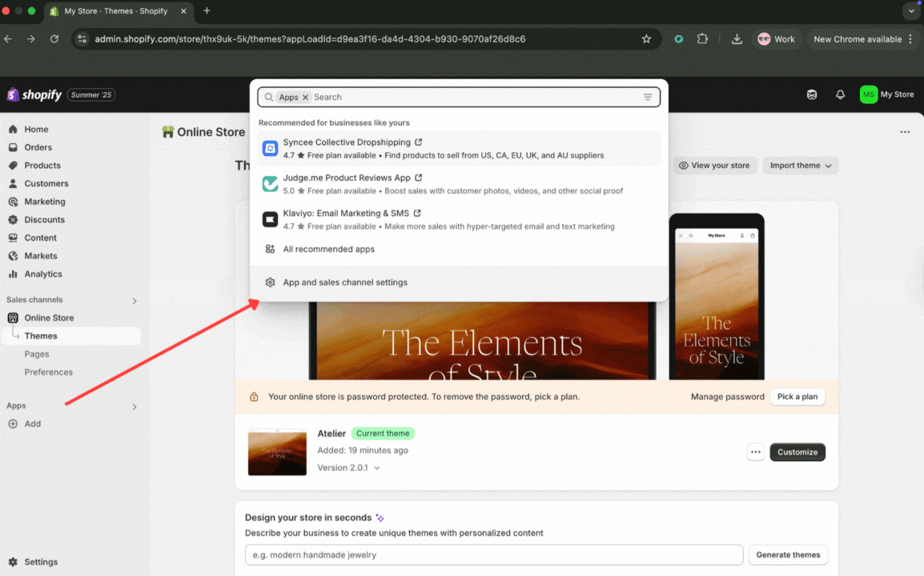Click the Marketing icon in sidebar
Image resolution: width=924 pixels, height=576 pixels.
(x=13, y=202)
